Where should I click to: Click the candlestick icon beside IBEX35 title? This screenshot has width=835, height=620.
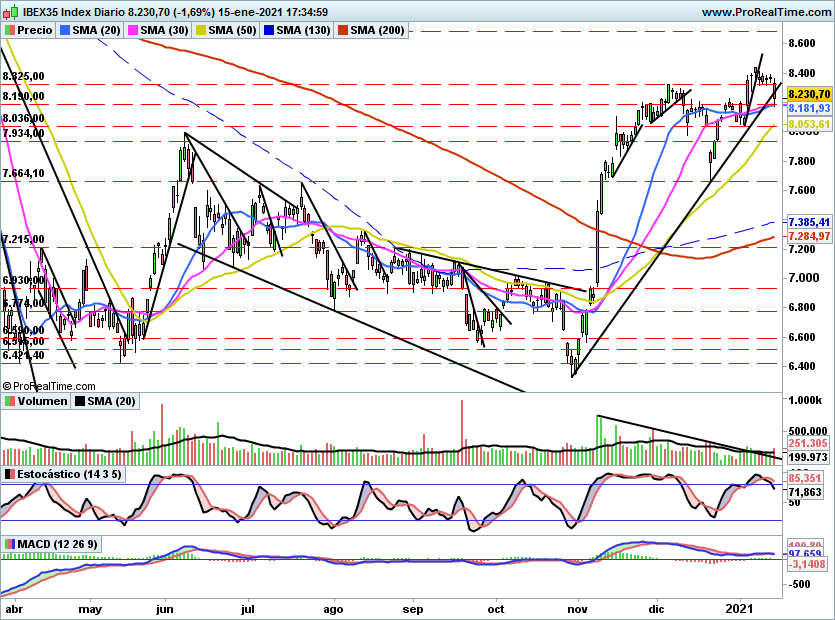click(12, 11)
